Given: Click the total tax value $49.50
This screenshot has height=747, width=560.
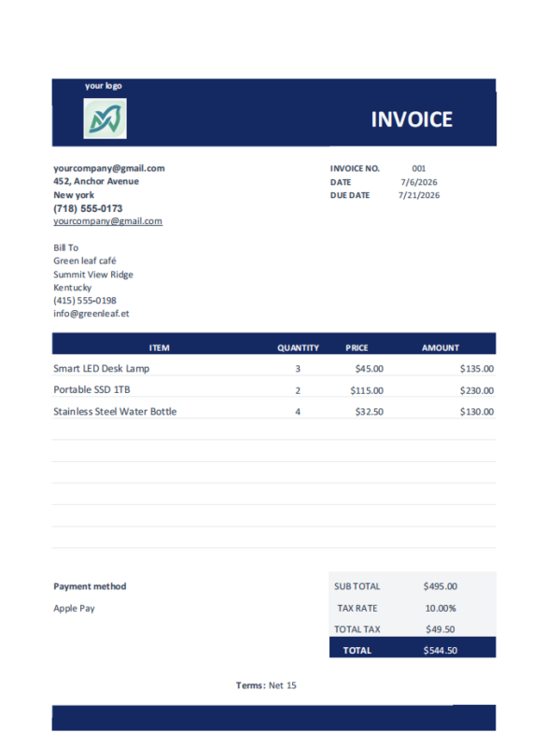Looking at the screenshot, I should [440, 629].
